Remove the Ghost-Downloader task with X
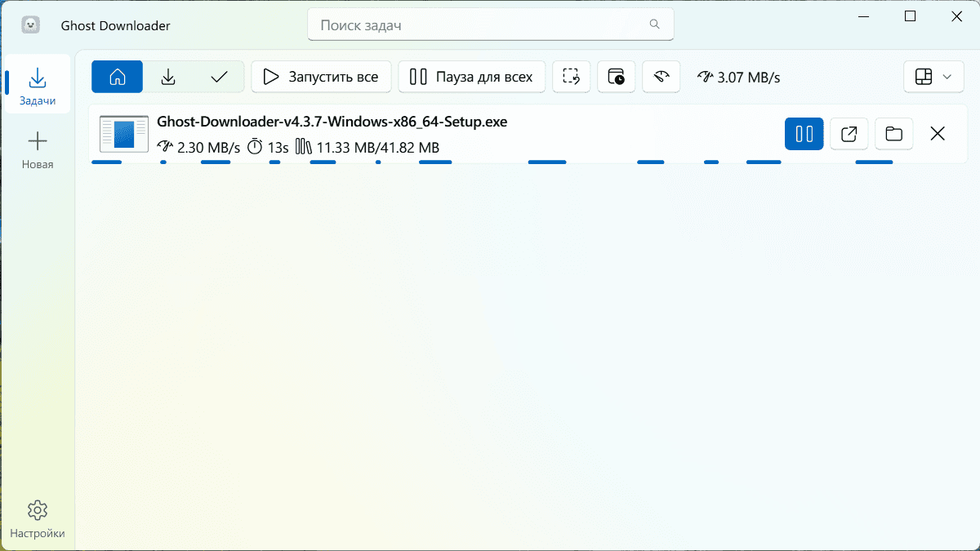 [938, 134]
